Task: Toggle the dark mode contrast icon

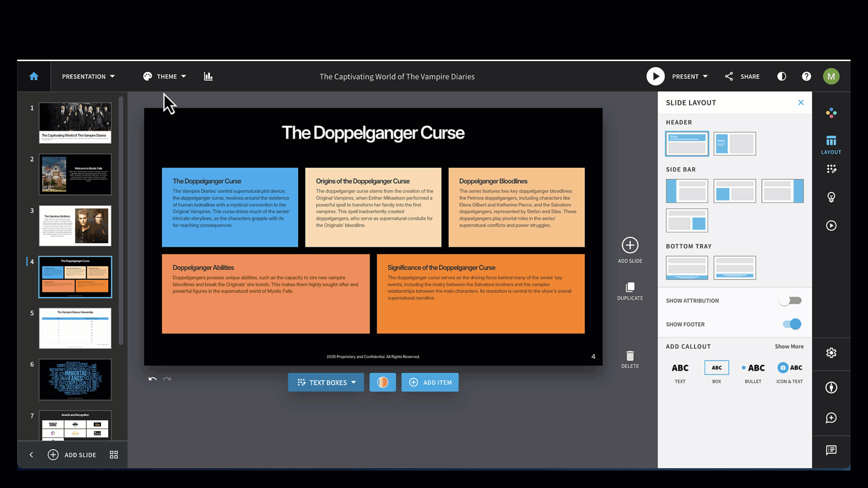Action: point(782,76)
